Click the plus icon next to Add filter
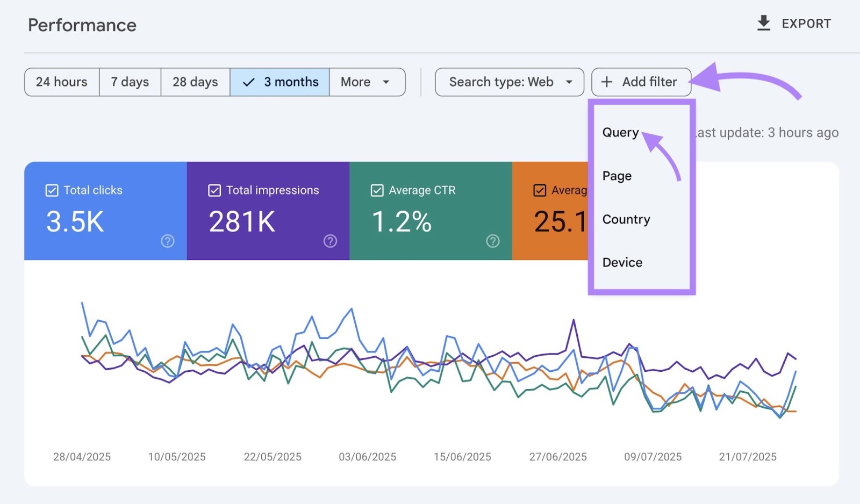Image resolution: width=860 pixels, height=504 pixels. pyautogui.click(x=606, y=82)
